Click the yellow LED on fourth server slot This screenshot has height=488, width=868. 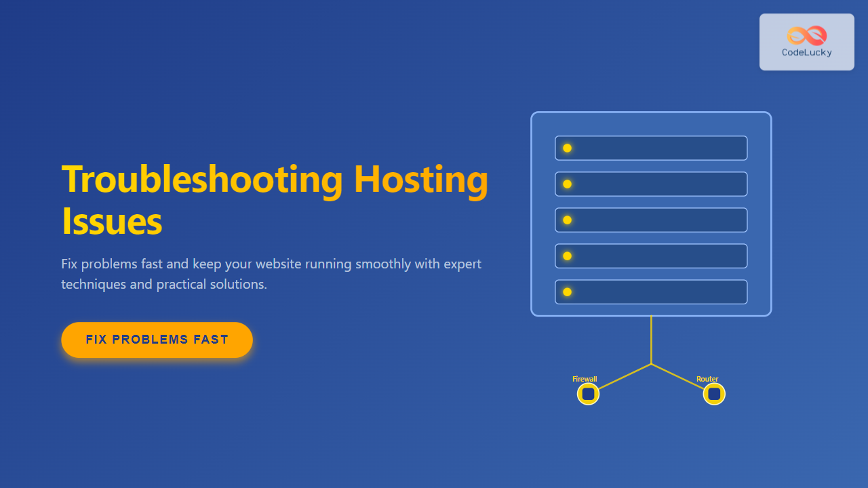(567, 256)
